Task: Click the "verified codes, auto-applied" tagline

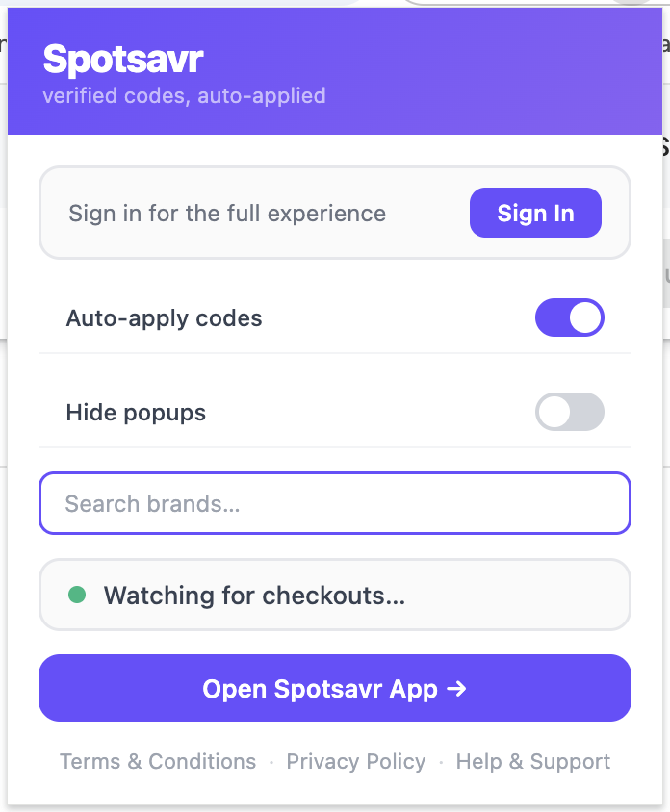Action: [x=184, y=96]
